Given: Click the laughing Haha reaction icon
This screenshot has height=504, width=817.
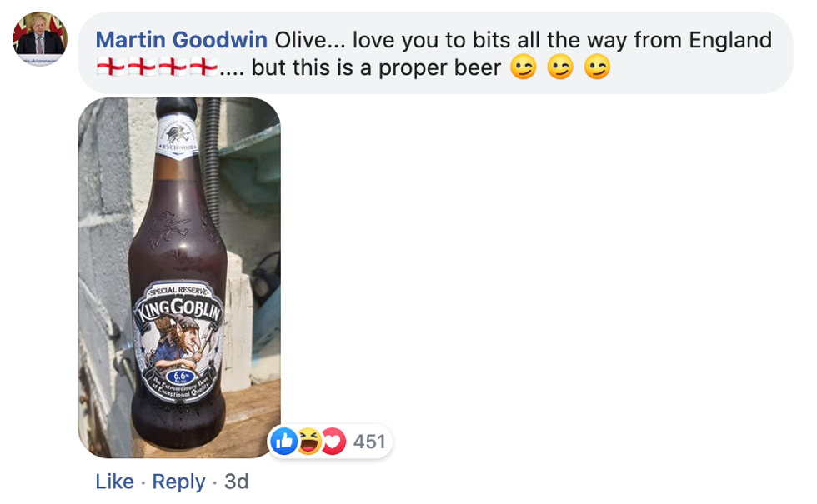Looking at the screenshot, I should point(309,442).
